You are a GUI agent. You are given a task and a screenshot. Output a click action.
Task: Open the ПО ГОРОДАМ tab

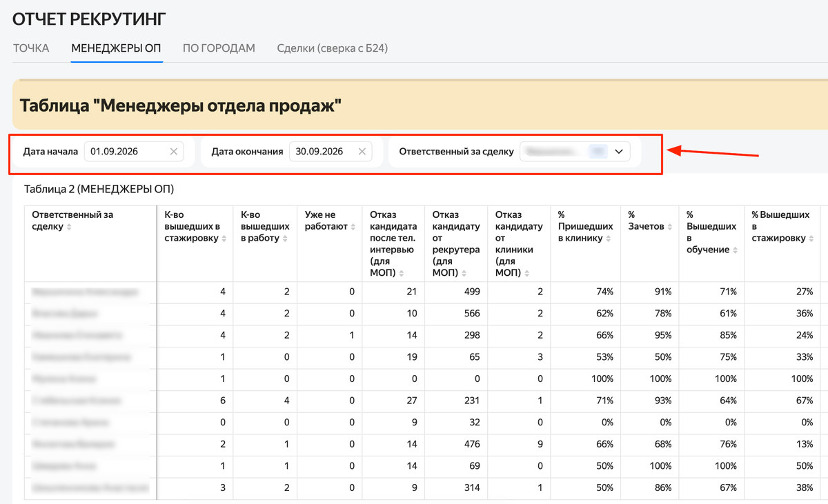pos(219,48)
